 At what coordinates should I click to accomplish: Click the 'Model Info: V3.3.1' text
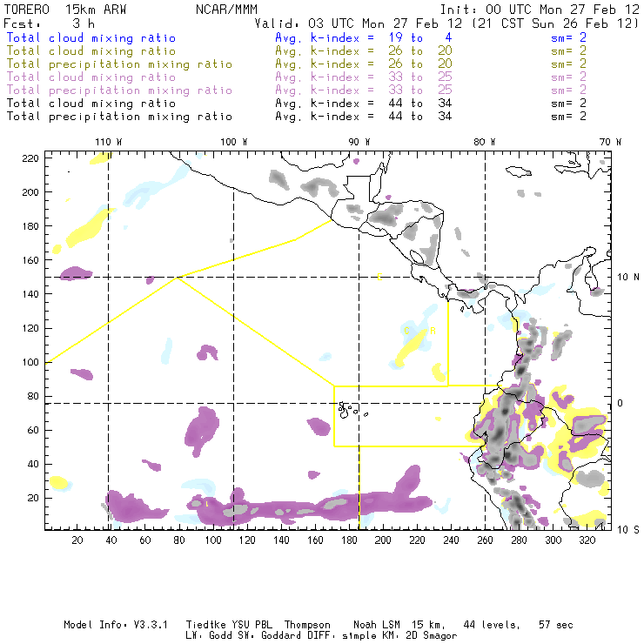click(116, 625)
